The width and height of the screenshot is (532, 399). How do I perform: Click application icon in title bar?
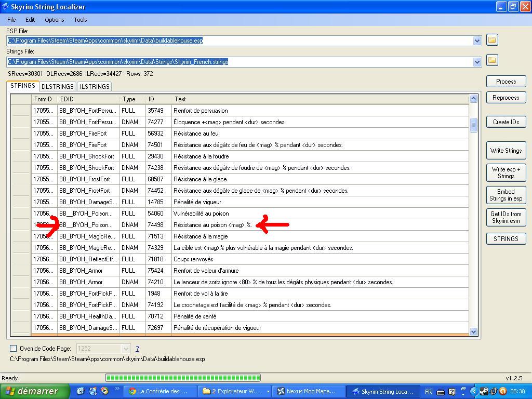5,6
